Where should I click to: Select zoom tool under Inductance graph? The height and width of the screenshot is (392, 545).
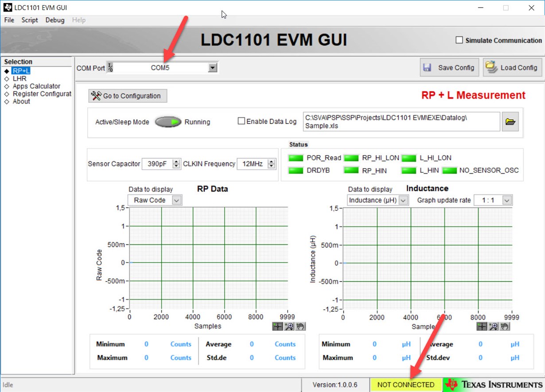click(x=493, y=326)
